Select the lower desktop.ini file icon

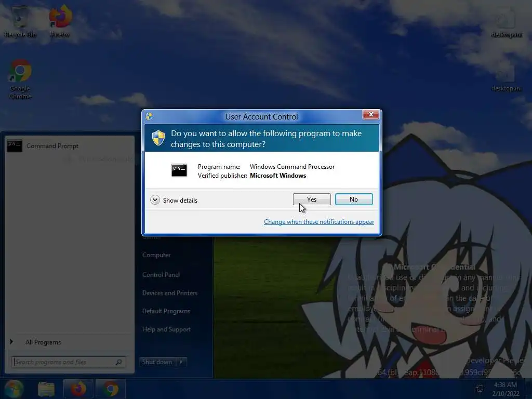[507, 78]
